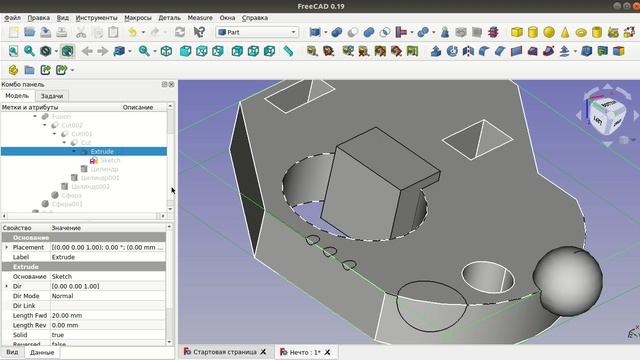Open the Compound tools dropdown arrow

(x=325, y=32)
